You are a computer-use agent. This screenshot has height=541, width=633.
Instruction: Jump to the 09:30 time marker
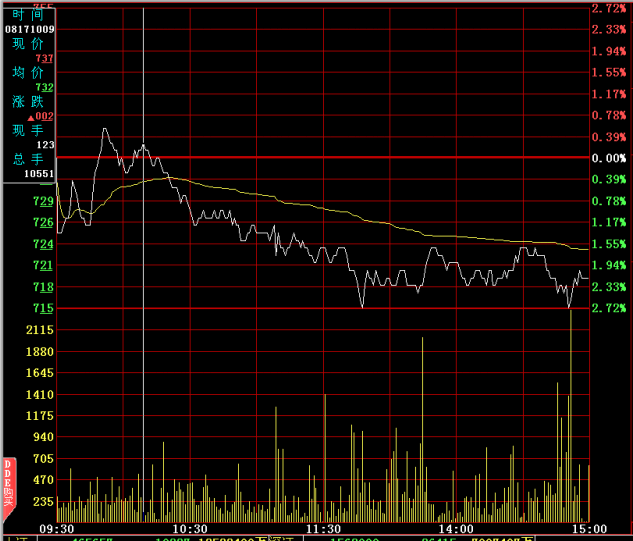56,528
